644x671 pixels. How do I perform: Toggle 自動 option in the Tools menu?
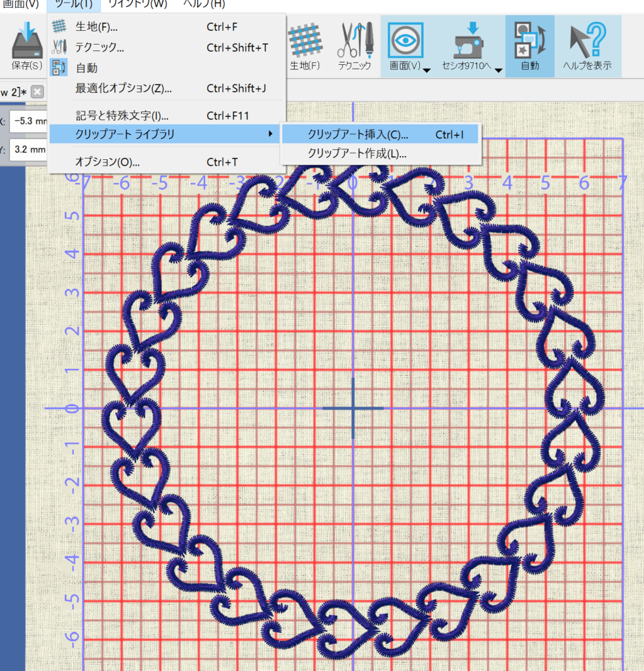pyautogui.click(x=86, y=67)
